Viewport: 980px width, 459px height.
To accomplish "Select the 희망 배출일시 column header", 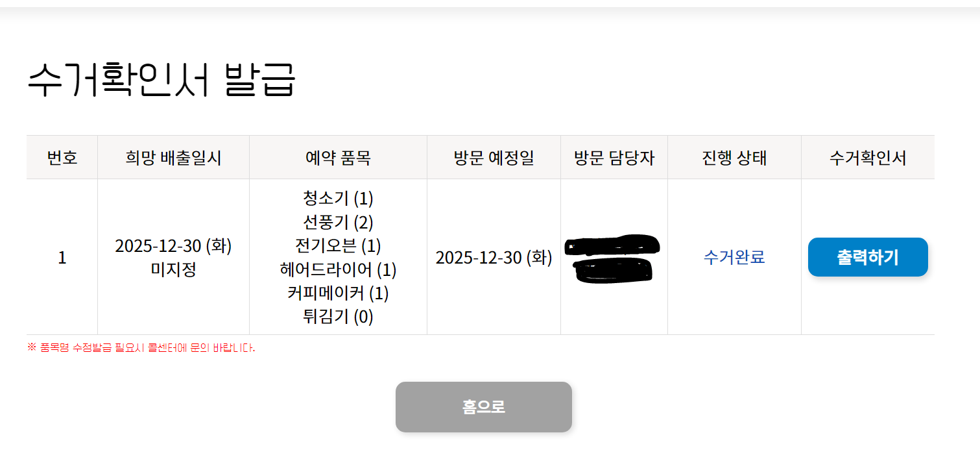I will click(173, 158).
